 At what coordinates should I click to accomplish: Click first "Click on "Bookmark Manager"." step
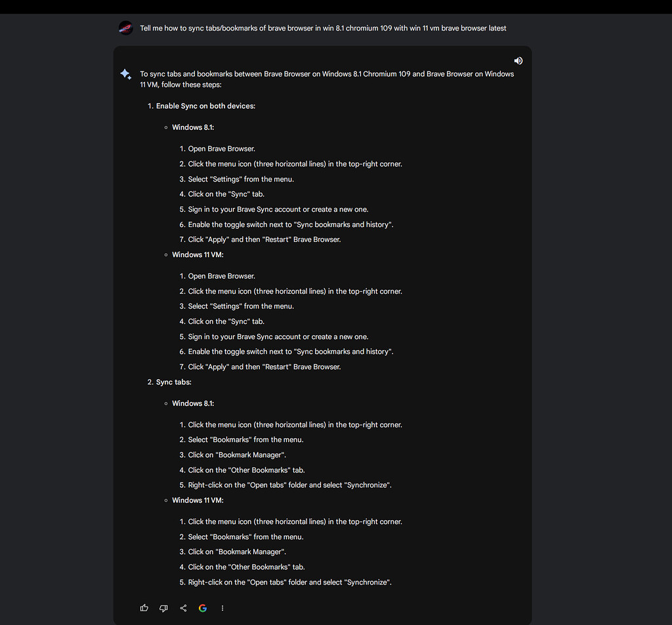(x=237, y=455)
